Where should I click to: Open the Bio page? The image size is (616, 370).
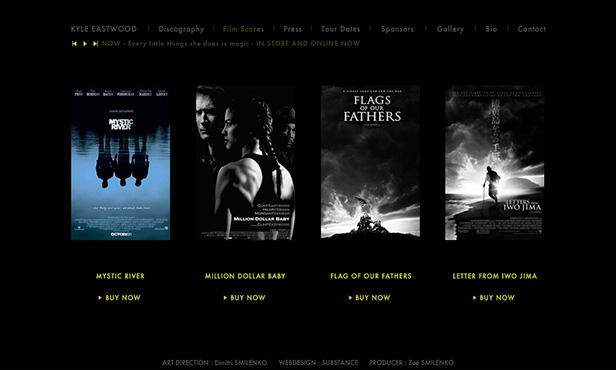tap(491, 29)
